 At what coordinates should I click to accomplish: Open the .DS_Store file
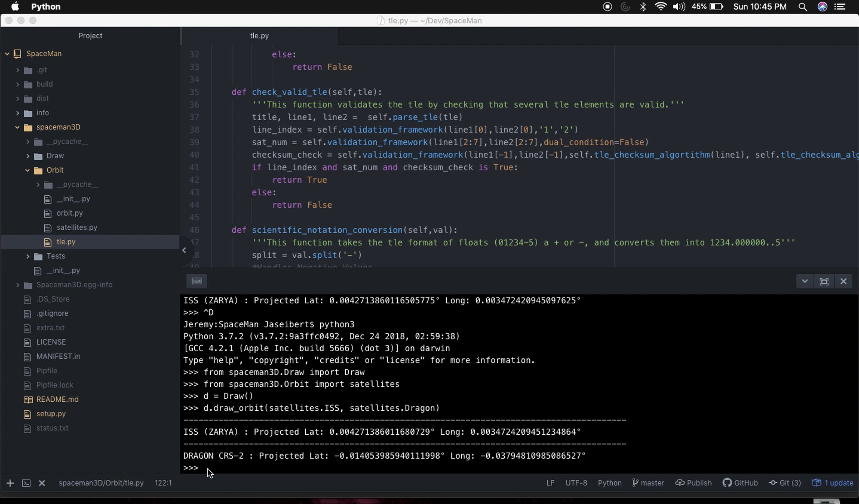(x=53, y=299)
